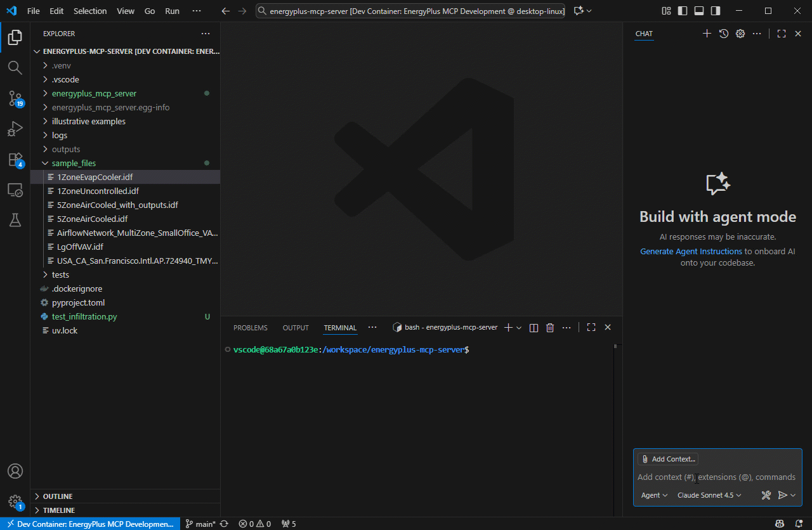
Task: Open the Remote Explorer view
Action: [15, 190]
